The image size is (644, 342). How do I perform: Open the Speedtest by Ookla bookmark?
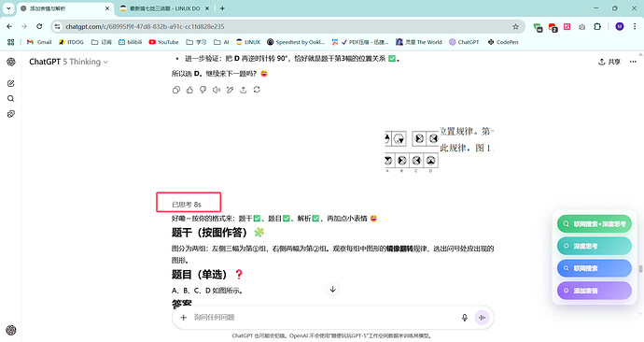click(x=296, y=42)
